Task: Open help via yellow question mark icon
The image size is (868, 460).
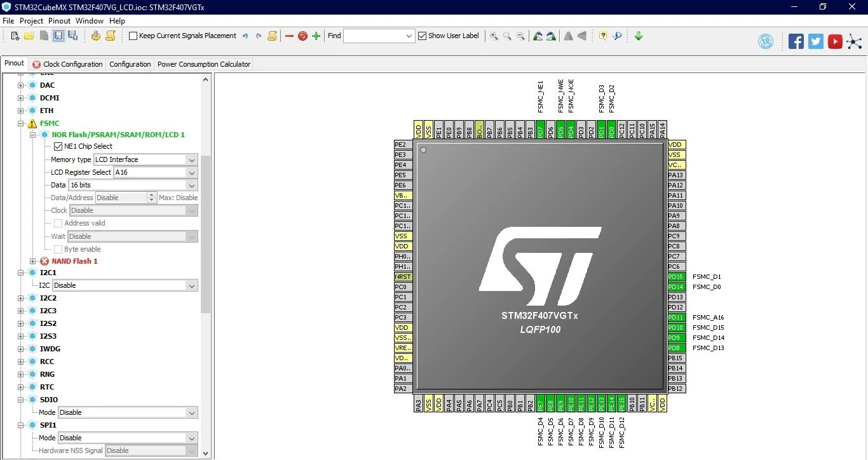Action: 603,36
